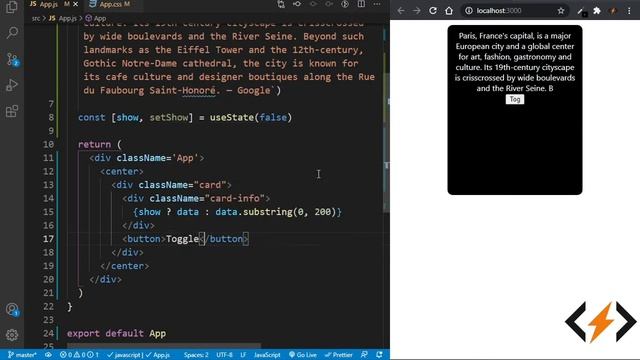Open the Accounts menu in activity bar
Screen dimensions: 640x360
pos(12,309)
